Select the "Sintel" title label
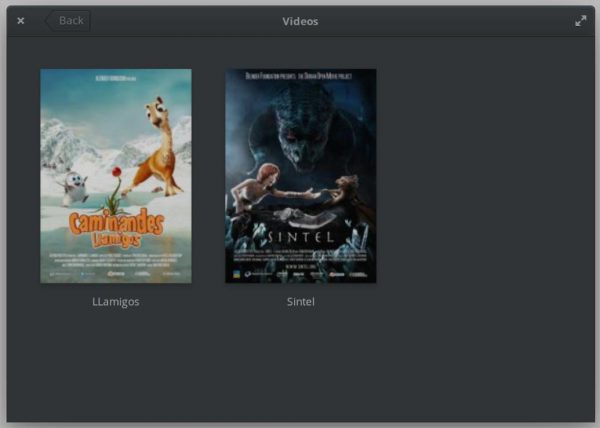600x428 pixels. [x=301, y=302]
